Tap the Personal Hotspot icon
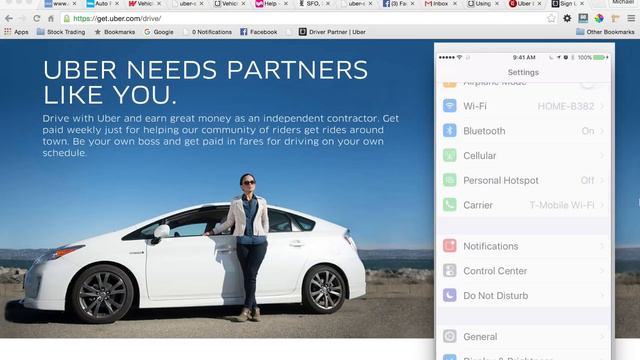The width and height of the screenshot is (640, 360). point(450,180)
